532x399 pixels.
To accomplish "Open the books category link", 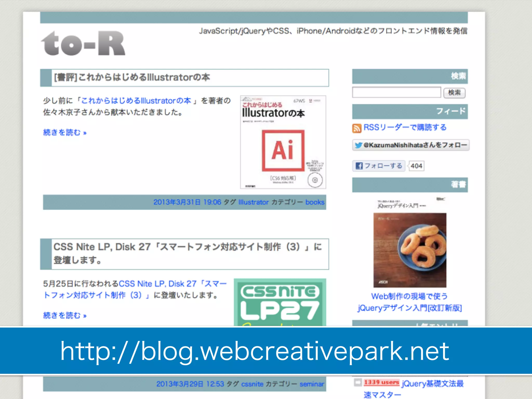I will (x=315, y=202).
